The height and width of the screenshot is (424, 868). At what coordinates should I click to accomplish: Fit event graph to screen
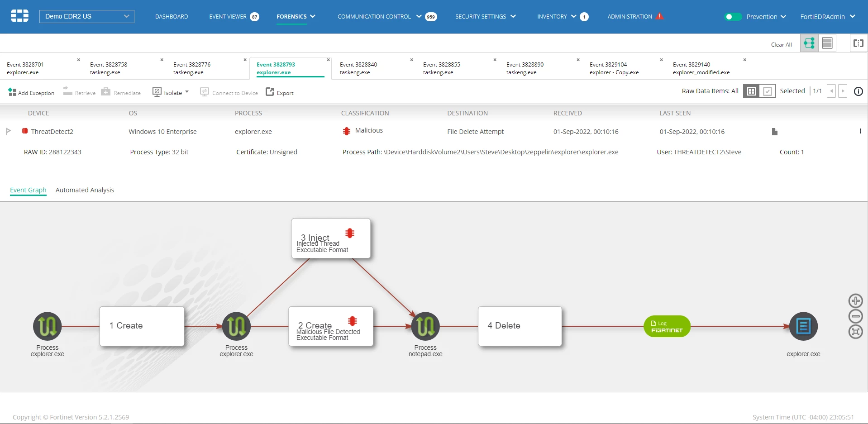pyautogui.click(x=855, y=332)
